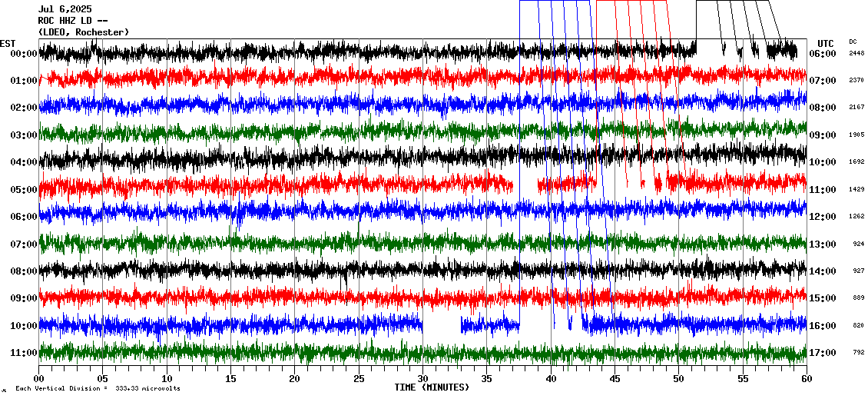
Task: Click the "25" minute axis label
Action: [359, 378]
